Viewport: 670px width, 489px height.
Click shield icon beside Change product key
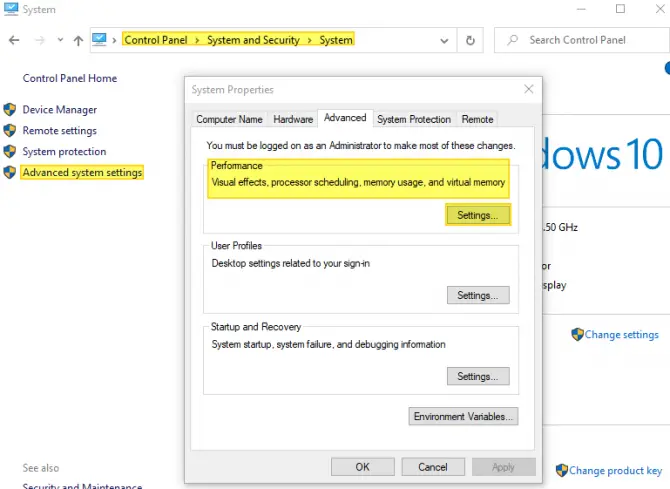click(561, 470)
